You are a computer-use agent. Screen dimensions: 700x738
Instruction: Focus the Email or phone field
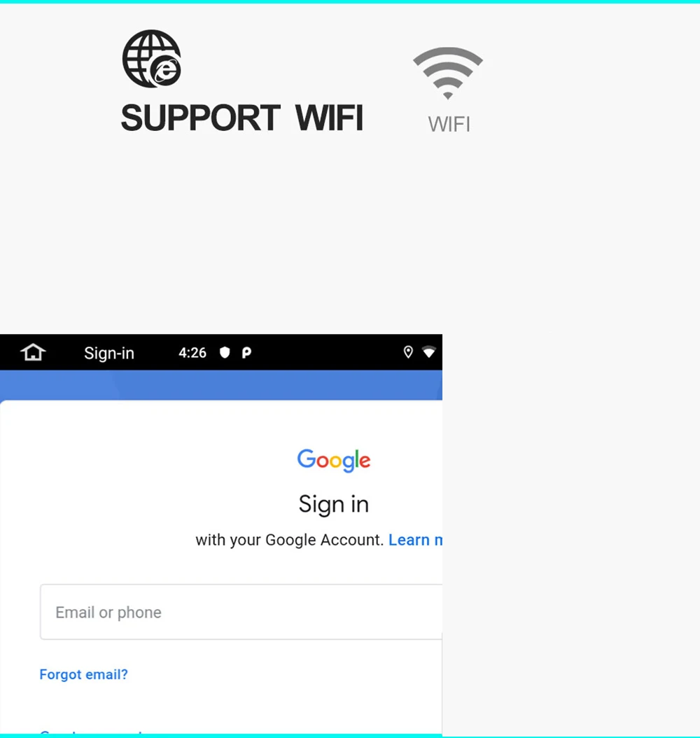coord(241,612)
